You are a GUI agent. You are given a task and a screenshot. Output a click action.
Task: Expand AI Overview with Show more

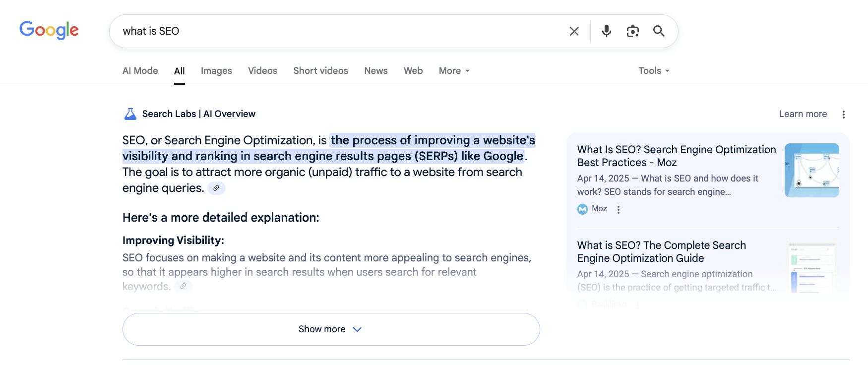[331, 329]
